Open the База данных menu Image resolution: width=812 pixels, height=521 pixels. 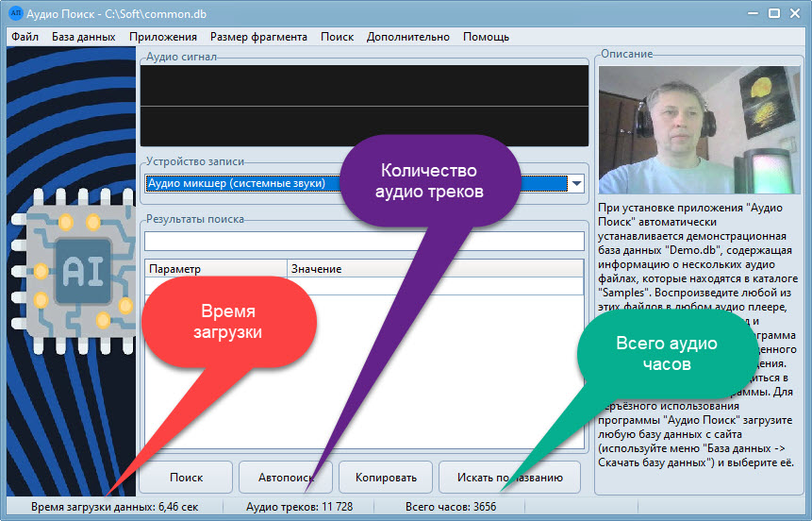pos(84,37)
